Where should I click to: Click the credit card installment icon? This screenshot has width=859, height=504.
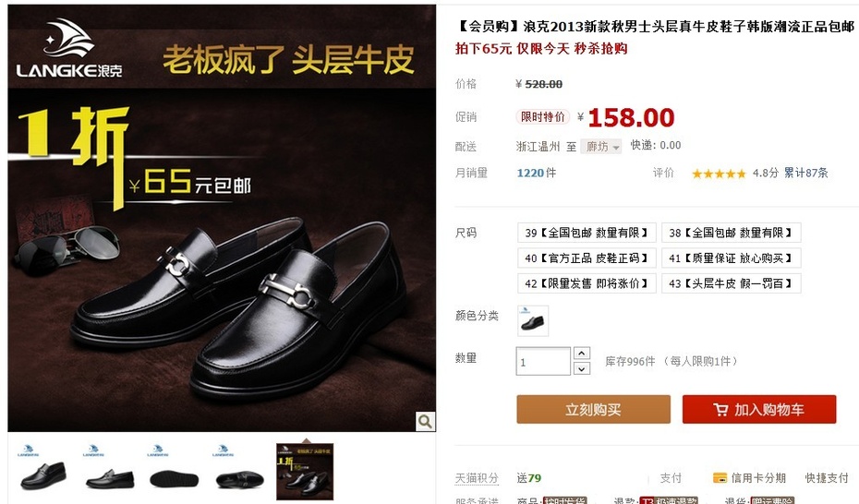(720, 478)
